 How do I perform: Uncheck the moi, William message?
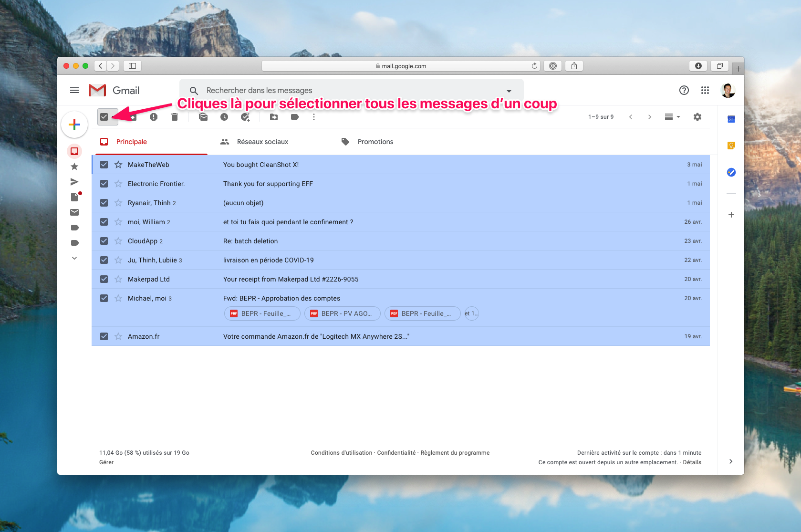click(x=104, y=222)
